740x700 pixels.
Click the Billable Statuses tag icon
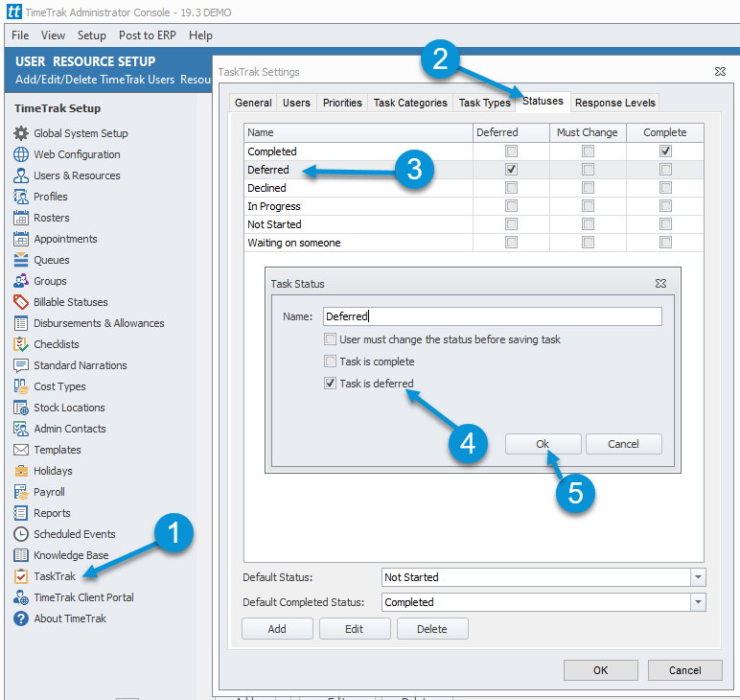pos(21,302)
